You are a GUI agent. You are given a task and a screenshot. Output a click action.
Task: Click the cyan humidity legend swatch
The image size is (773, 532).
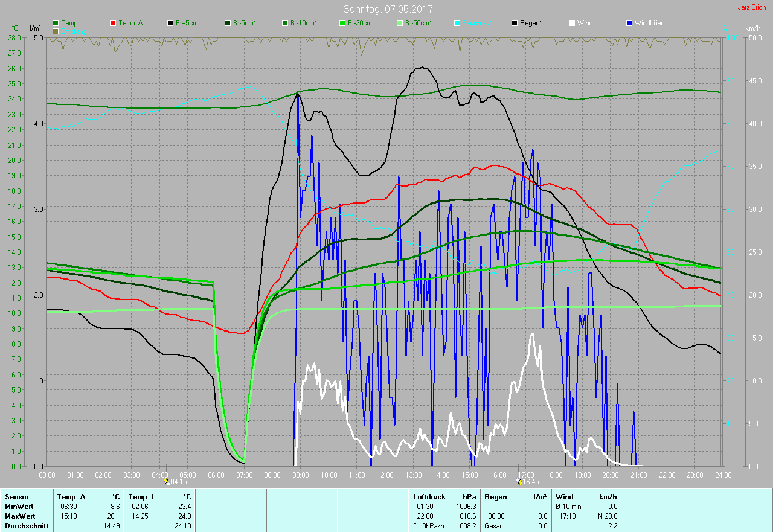(457, 23)
